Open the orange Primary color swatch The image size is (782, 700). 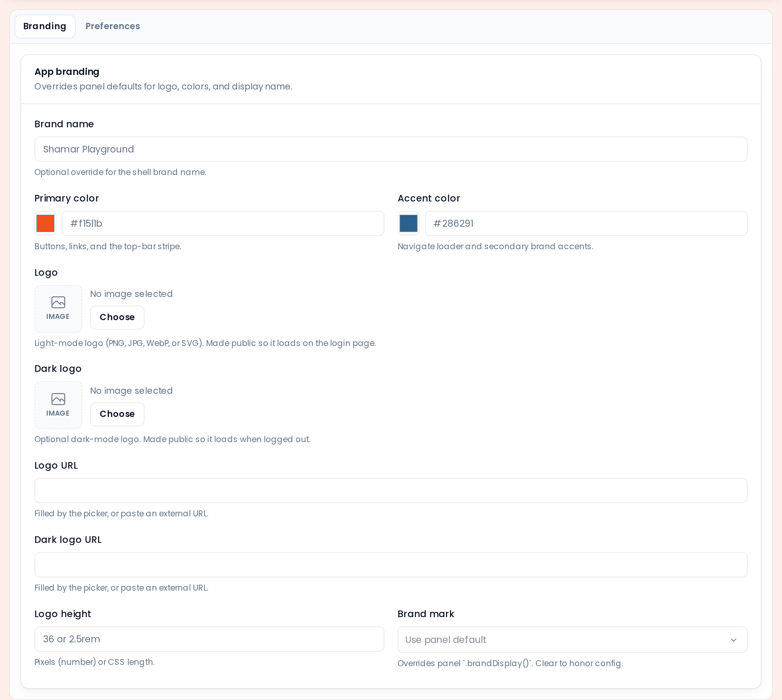click(x=45, y=223)
